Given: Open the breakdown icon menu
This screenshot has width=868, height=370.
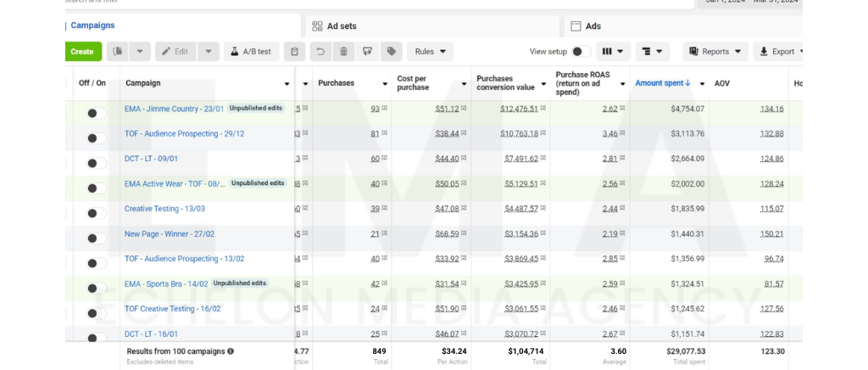Looking at the screenshot, I should coord(652,52).
